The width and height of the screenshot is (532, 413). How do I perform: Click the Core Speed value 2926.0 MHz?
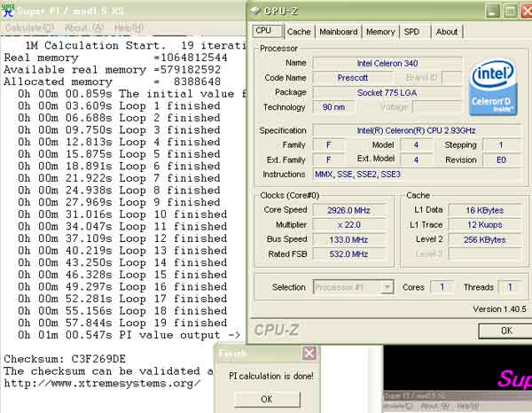pos(348,210)
